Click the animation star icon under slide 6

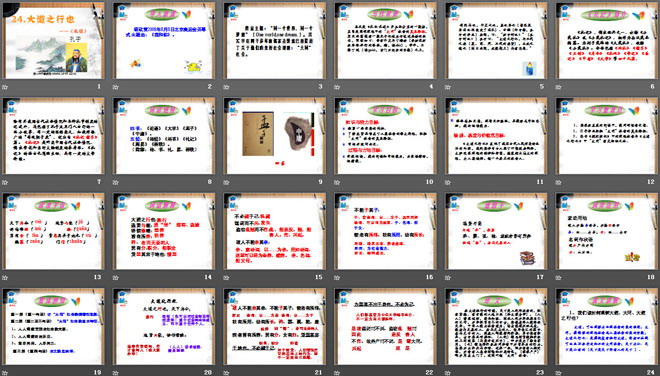(559, 87)
